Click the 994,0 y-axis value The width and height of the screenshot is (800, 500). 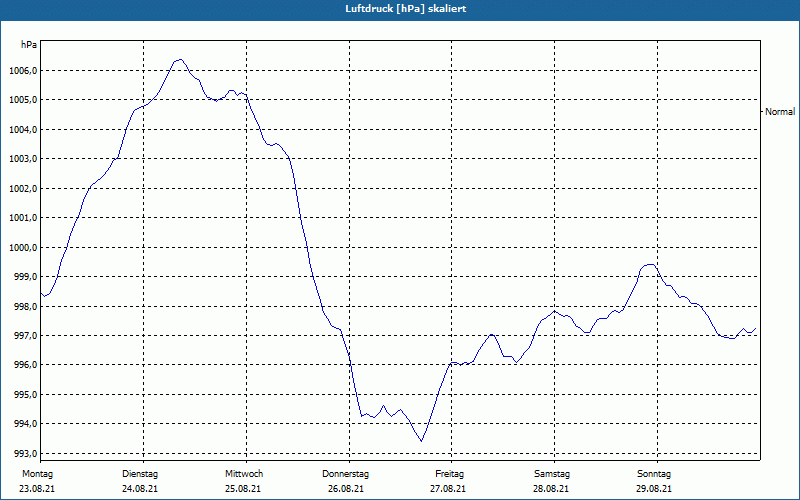pos(25,424)
